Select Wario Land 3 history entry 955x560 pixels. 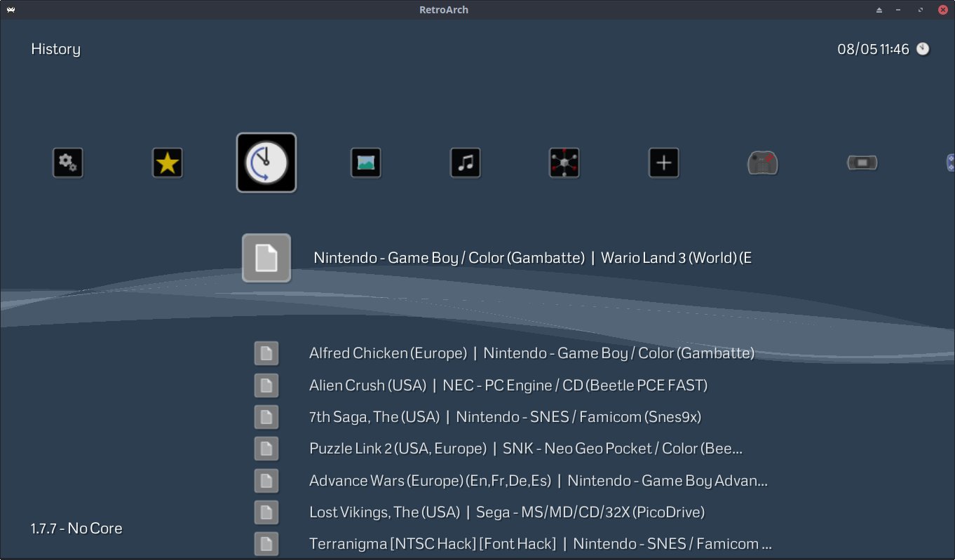532,258
